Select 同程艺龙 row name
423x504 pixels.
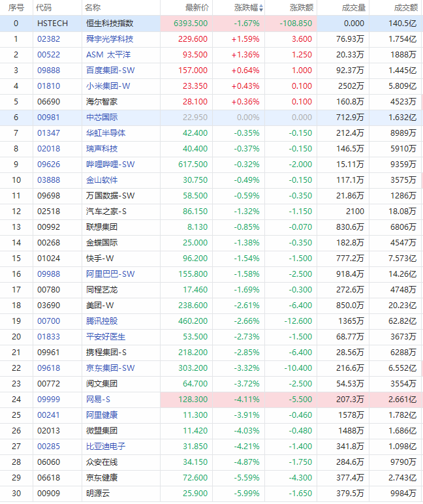coord(102,290)
